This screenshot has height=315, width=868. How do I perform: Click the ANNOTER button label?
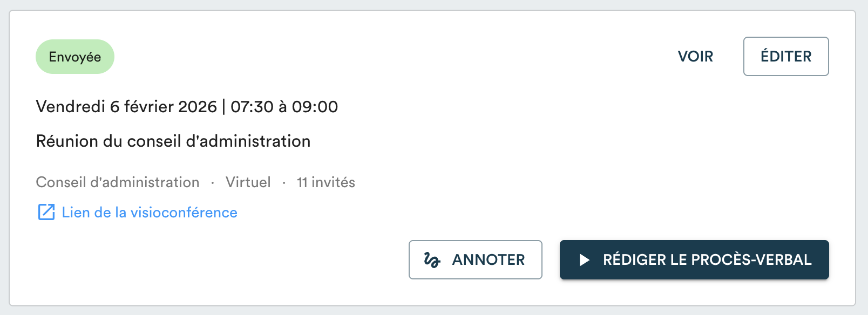pos(488,260)
